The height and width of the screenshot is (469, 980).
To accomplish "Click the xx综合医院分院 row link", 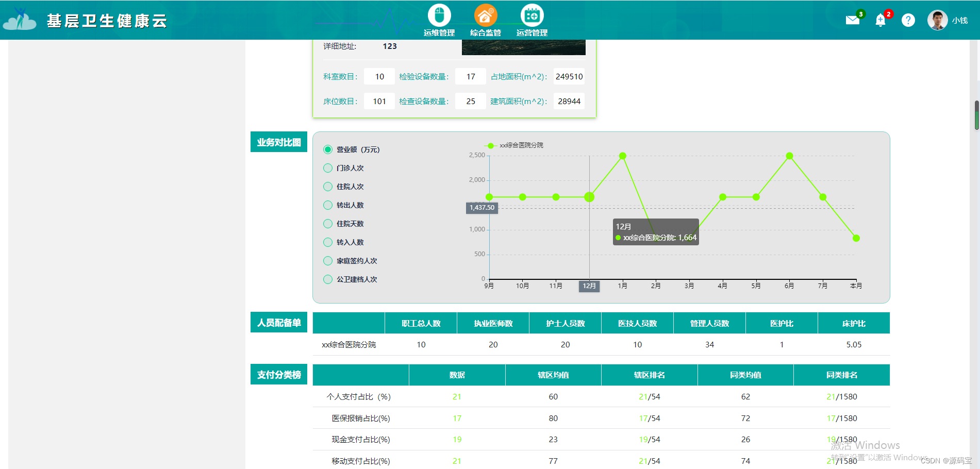I will [348, 344].
